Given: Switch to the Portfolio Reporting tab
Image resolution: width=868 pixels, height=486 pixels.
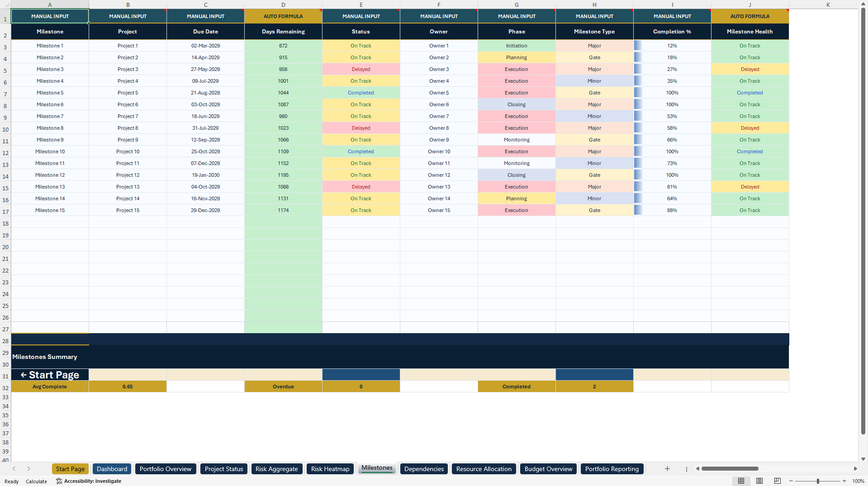Looking at the screenshot, I should click(x=612, y=469).
